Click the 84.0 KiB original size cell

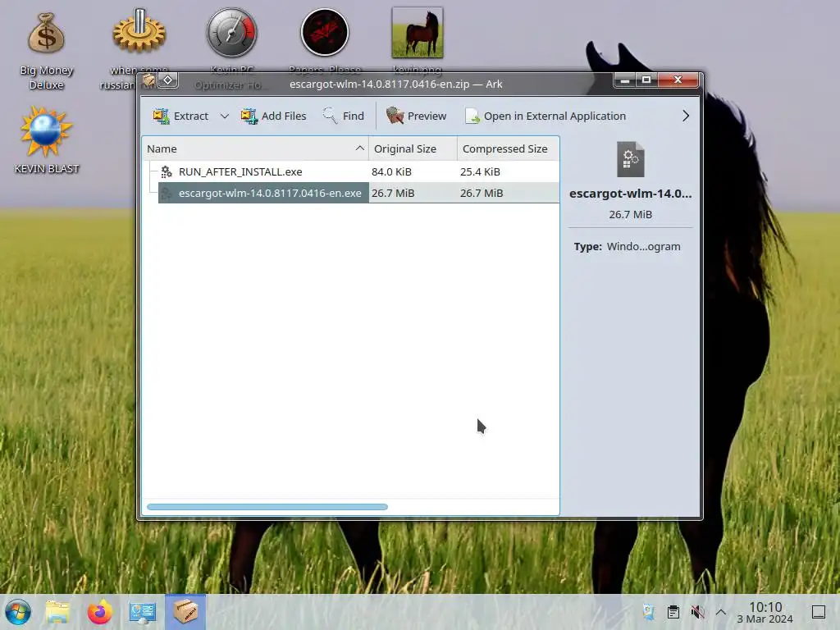coord(391,171)
